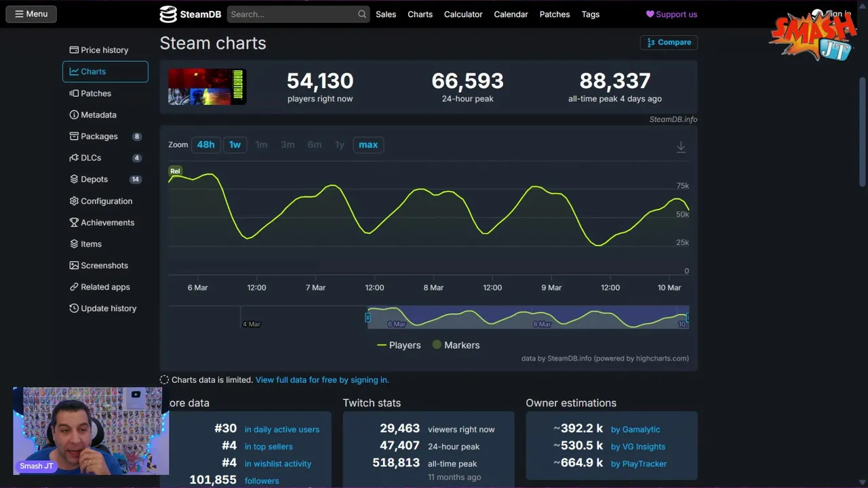Viewport: 868px width, 488px height.
Task: Open the Tags navigation item
Action: click(x=591, y=14)
